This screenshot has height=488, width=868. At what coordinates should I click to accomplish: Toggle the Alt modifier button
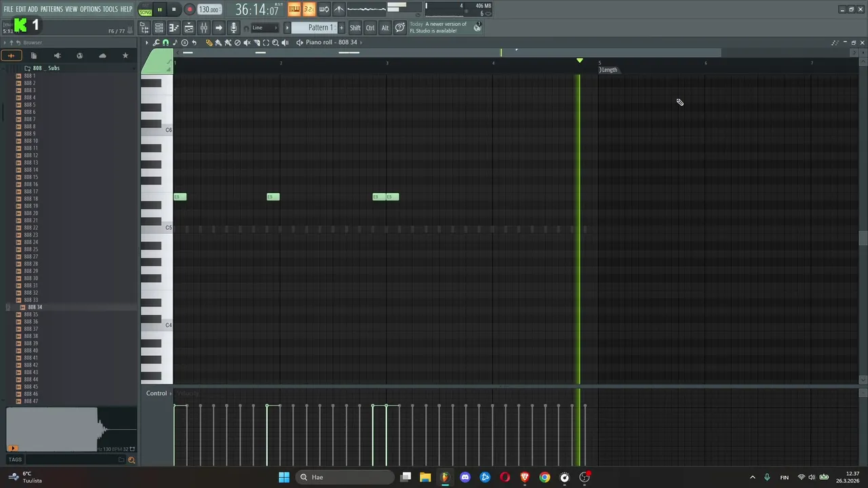point(385,28)
